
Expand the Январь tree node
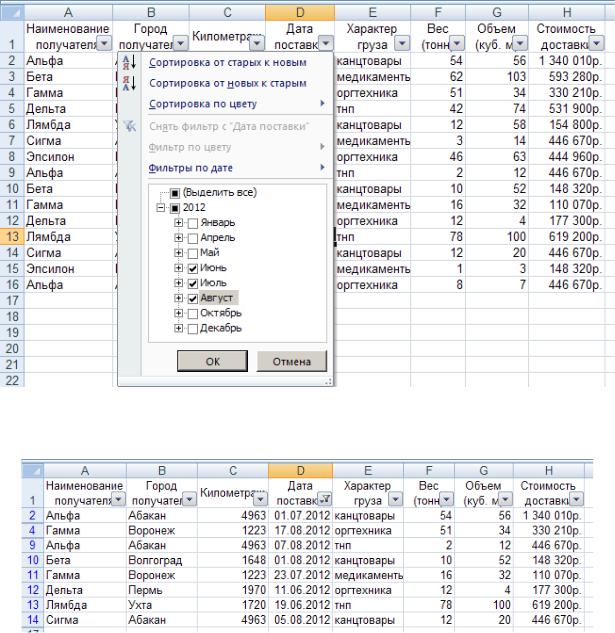[x=178, y=222]
